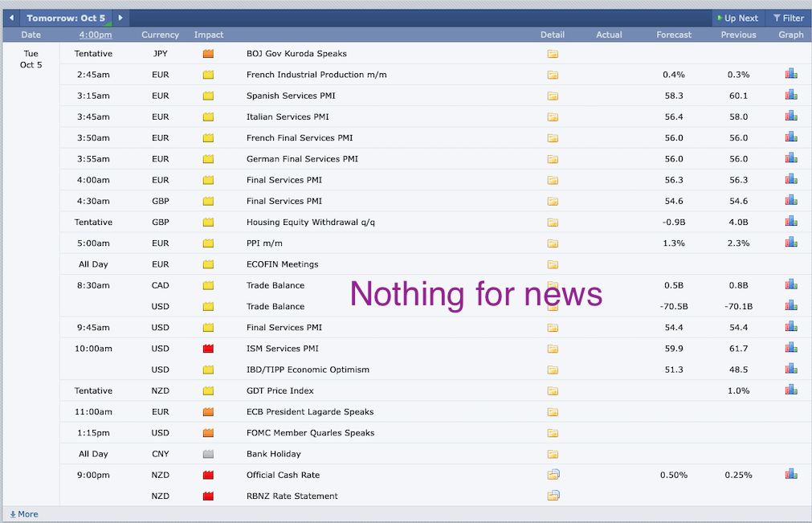Open detail folder for RBNZ Rate Statement
This screenshot has width=812, height=523.
(553, 496)
